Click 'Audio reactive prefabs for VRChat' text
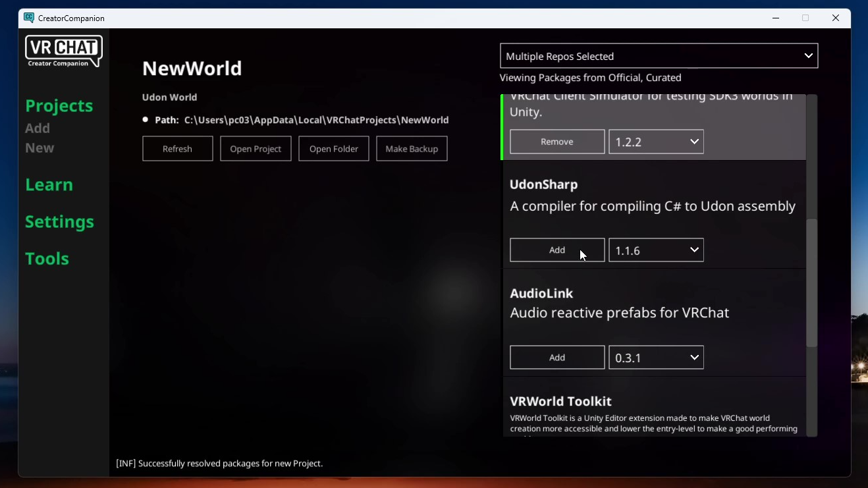Image resolution: width=868 pixels, height=488 pixels. coord(619,313)
